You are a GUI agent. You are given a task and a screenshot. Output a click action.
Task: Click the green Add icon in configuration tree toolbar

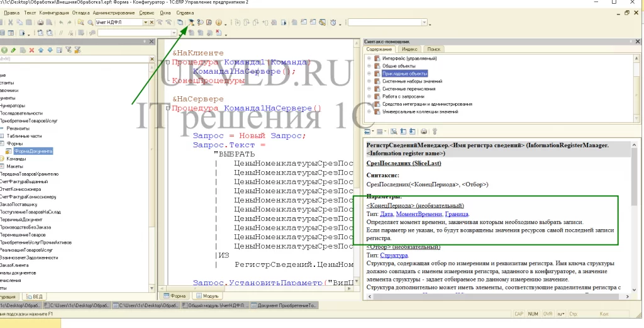click(x=4, y=50)
